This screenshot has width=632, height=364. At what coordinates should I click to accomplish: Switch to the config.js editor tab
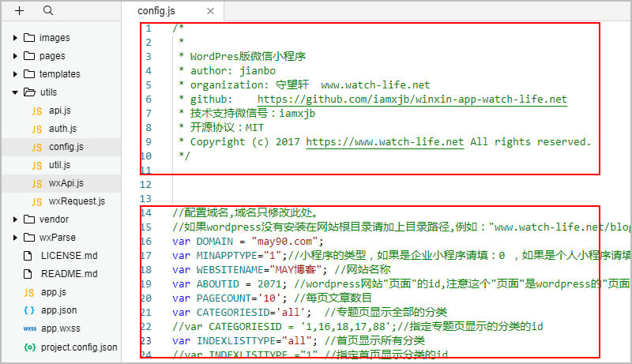(x=155, y=11)
